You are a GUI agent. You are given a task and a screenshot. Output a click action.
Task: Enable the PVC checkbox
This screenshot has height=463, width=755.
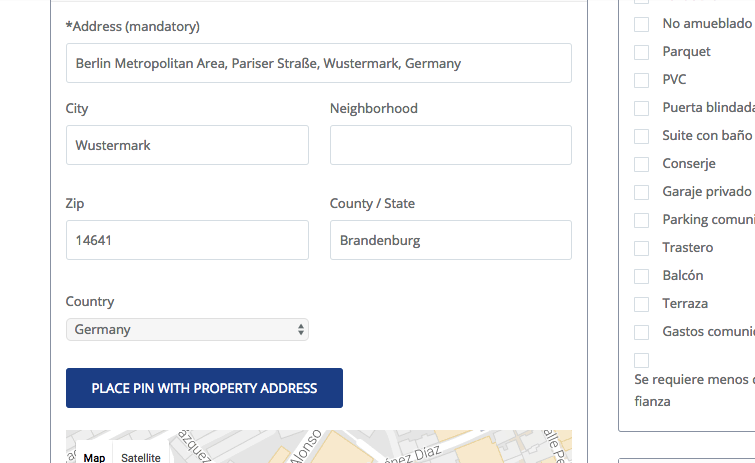pos(641,80)
